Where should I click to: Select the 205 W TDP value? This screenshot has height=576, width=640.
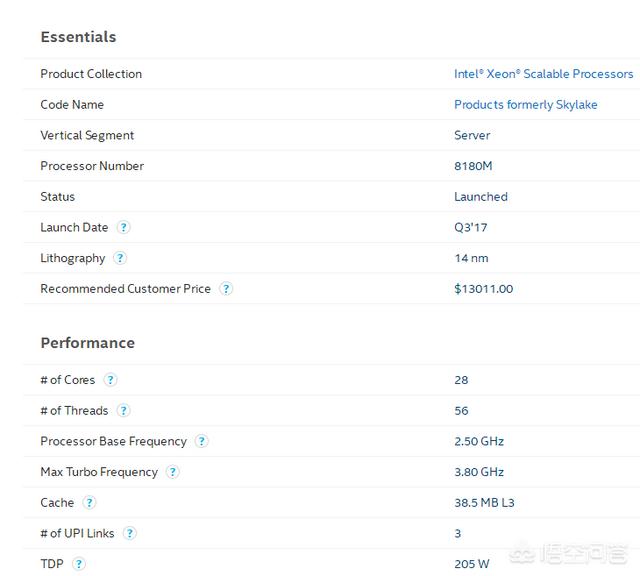click(x=472, y=564)
